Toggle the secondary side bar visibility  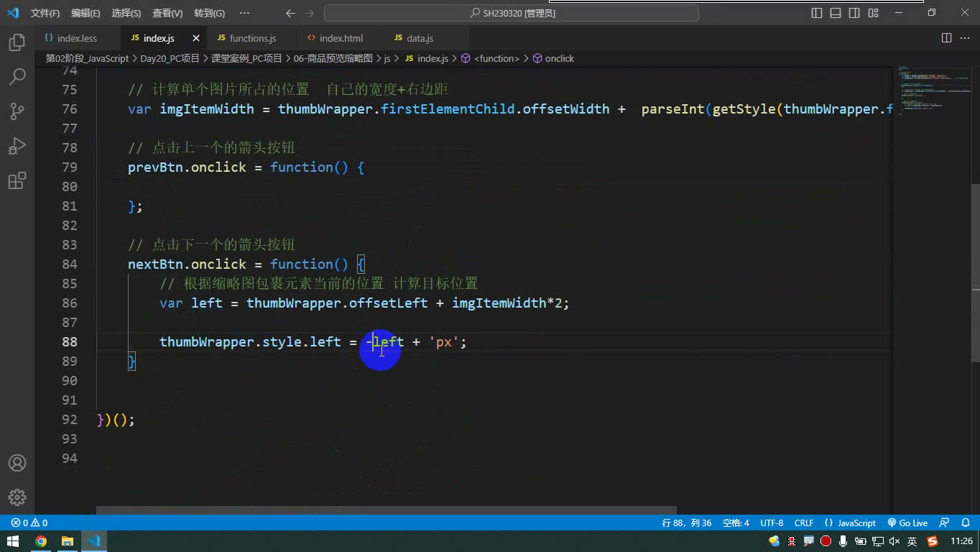point(854,13)
